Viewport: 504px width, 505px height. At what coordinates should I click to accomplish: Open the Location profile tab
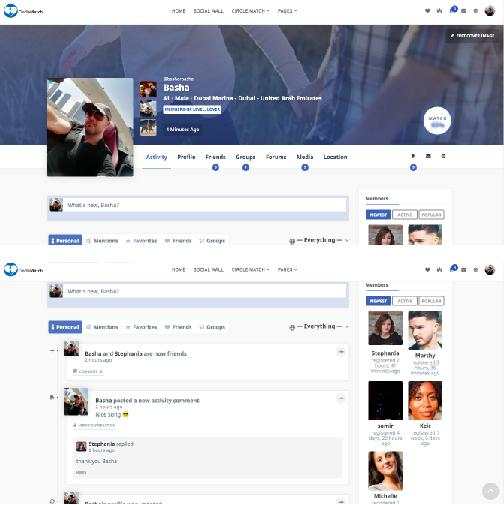(x=335, y=157)
